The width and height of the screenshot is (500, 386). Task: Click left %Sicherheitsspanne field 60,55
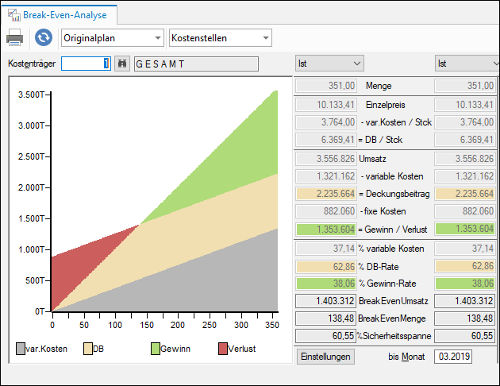tap(326, 336)
